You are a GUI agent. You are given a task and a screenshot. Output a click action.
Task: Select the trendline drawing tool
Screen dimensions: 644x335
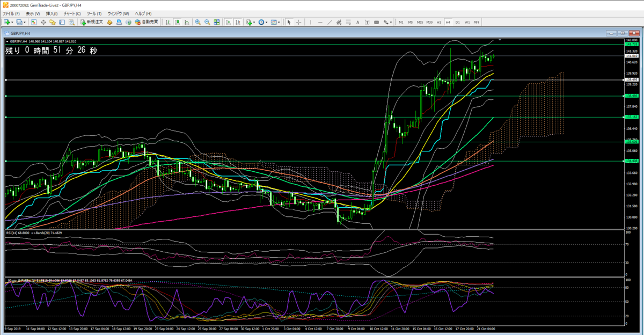[330, 22]
